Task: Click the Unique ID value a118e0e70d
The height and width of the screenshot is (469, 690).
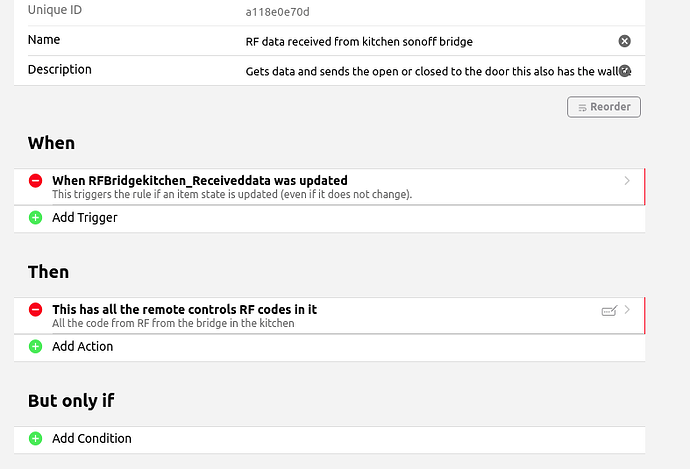Action: pyautogui.click(x=278, y=12)
